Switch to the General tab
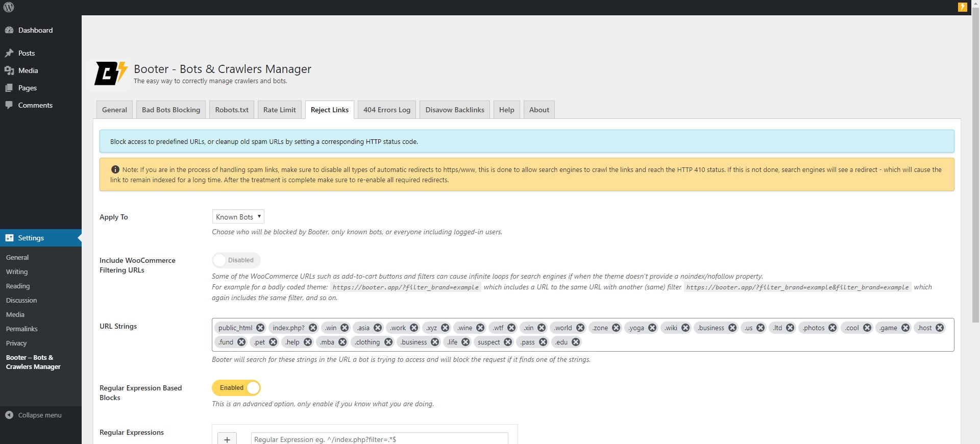Viewport: 980px width, 444px height. tap(114, 110)
